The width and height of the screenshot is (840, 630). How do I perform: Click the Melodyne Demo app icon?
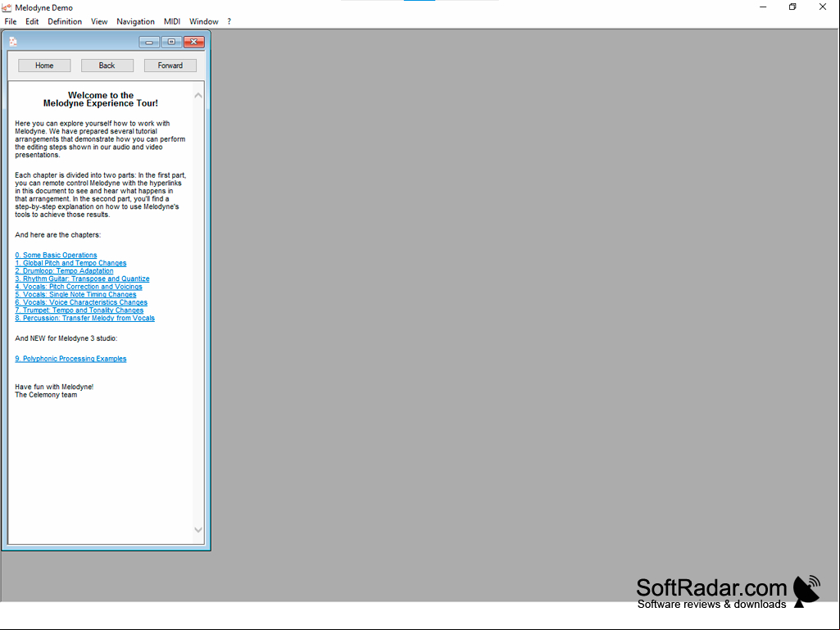point(7,7)
